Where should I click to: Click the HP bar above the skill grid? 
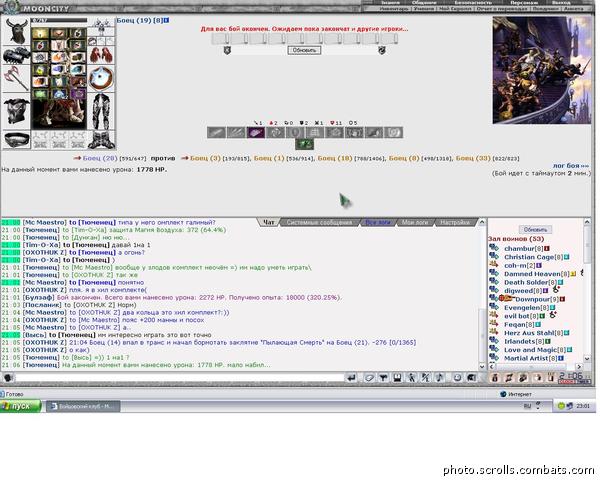59,21
